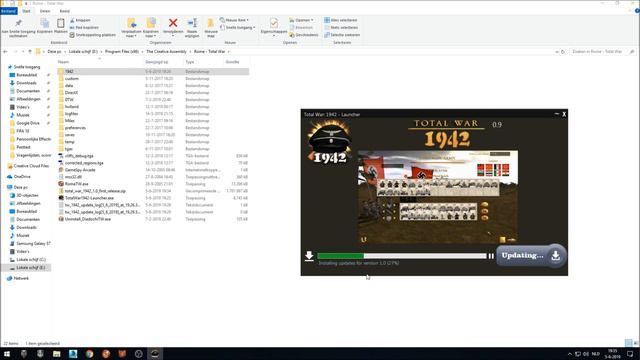This screenshot has height=360, width=640.
Task: Click the 1942 officer cap logo
Action: point(330,142)
